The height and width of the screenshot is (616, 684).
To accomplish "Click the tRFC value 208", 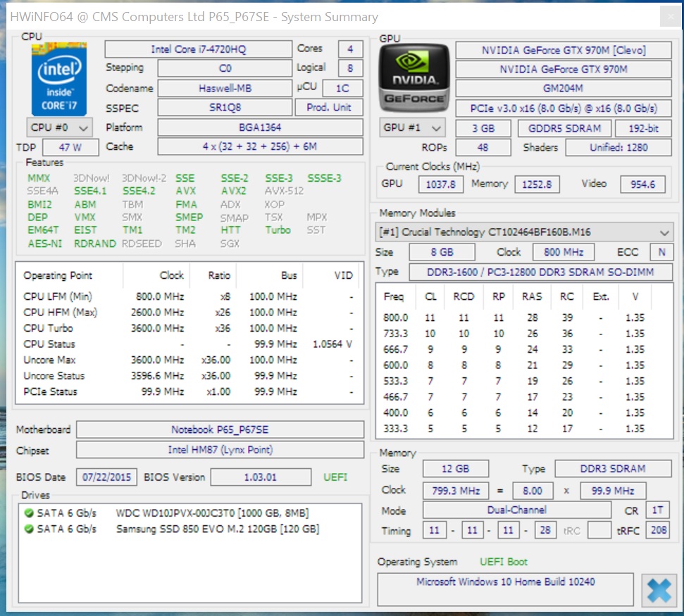I will pyautogui.click(x=658, y=529).
